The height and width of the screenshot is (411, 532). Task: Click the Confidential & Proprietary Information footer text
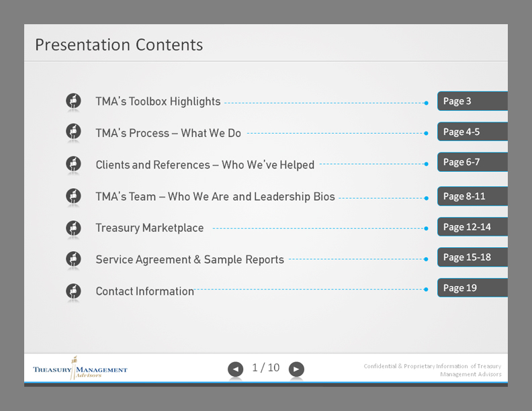pos(433,370)
